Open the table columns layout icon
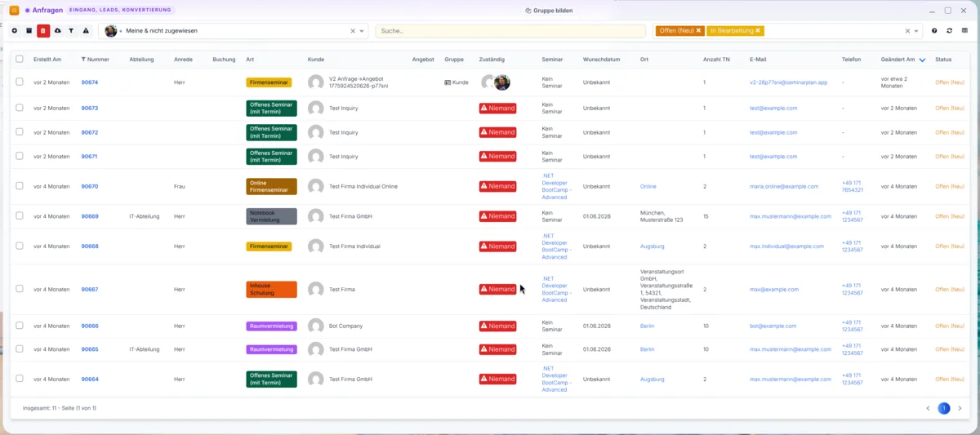This screenshot has width=980, height=435. [964, 31]
